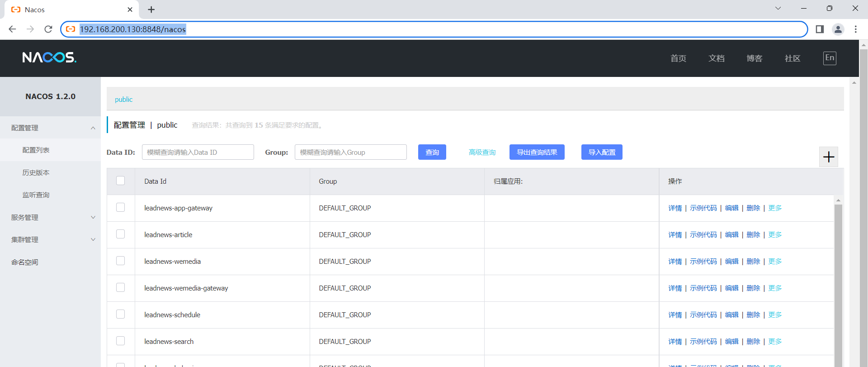
Task: Click the 高级查询 link
Action: click(x=482, y=153)
